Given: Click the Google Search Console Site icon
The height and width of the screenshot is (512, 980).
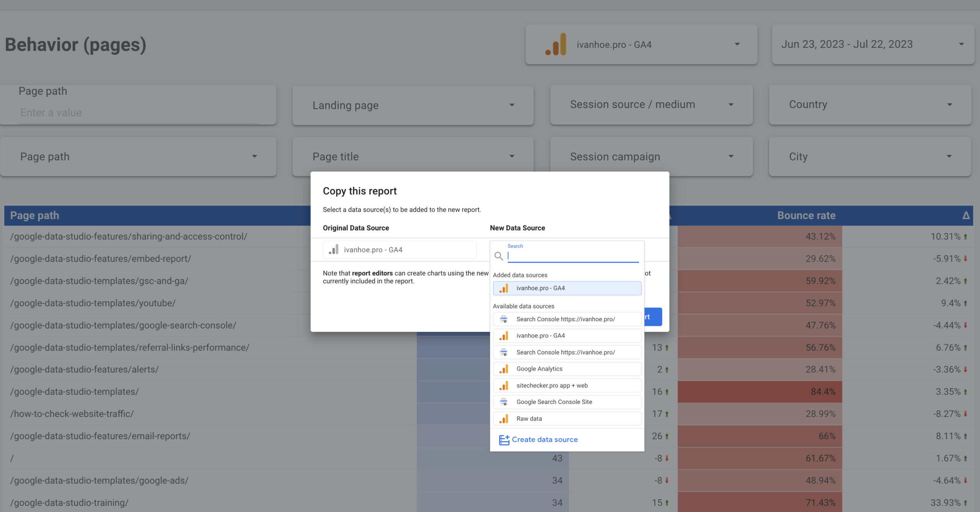Looking at the screenshot, I should pyautogui.click(x=504, y=402).
